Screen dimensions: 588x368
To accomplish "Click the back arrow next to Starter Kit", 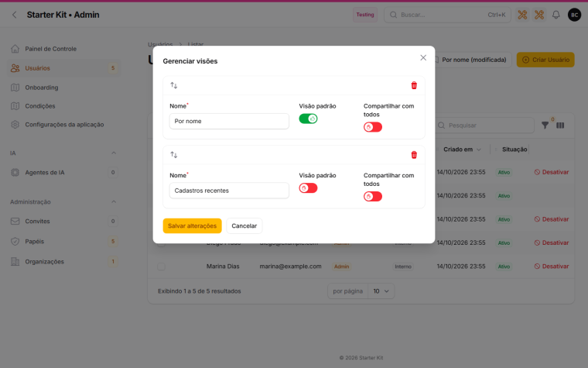I will 14,15.
